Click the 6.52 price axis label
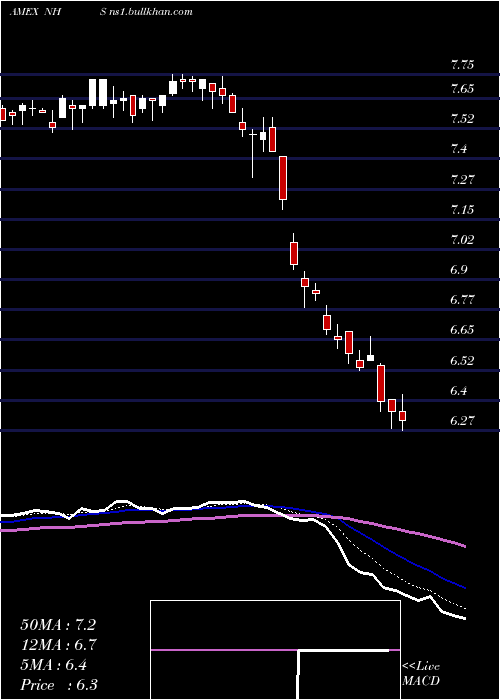Image resolution: width=500 pixels, height=700 pixels. [x=462, y=361]
